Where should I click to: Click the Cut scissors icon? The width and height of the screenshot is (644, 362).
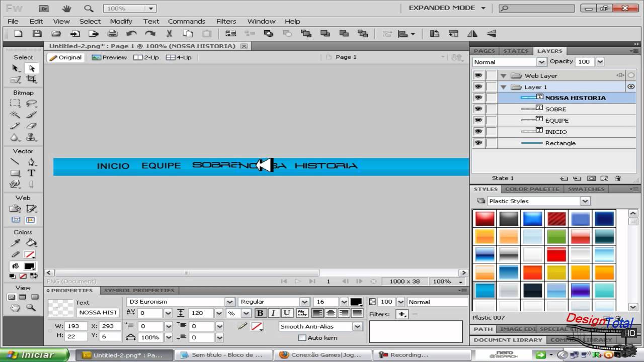[169, 34]
